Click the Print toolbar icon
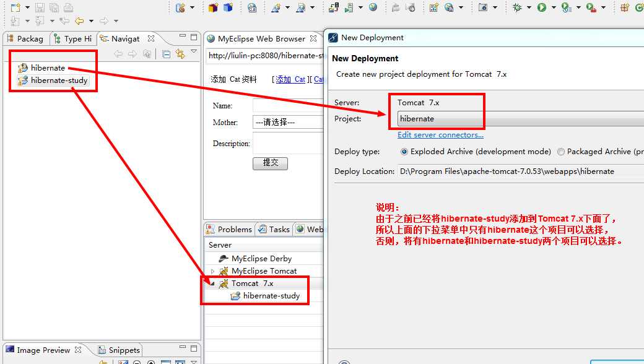Image resolution: width=644 pixels, height=364 pixels. 68,7
